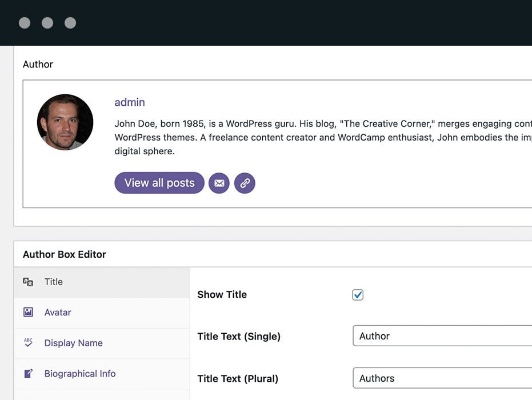Click the Author Box Editor header bar
The height and width of the screenshot is (400, 532).
click(x=64, y=254)
